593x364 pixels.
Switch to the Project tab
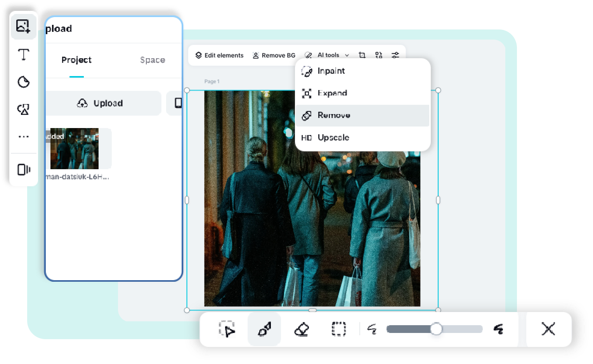pyautogui.click(x=76, y=60)
